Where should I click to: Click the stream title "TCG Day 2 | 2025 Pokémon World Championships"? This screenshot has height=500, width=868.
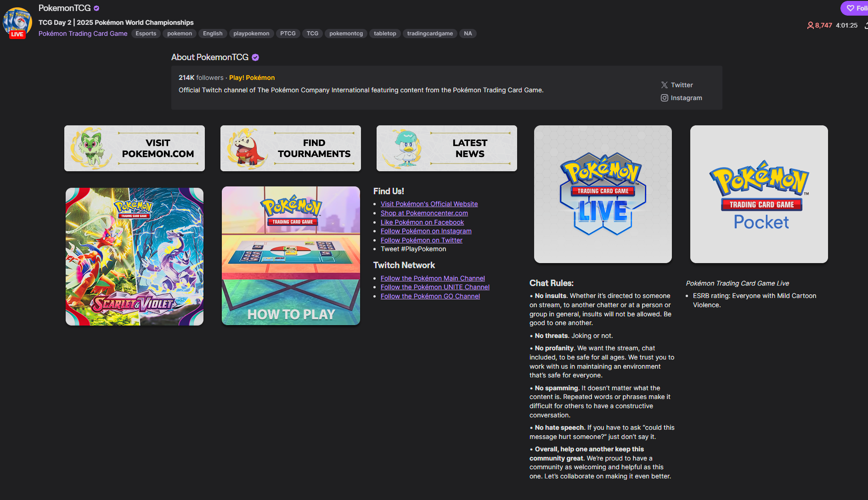click(116, 22)
